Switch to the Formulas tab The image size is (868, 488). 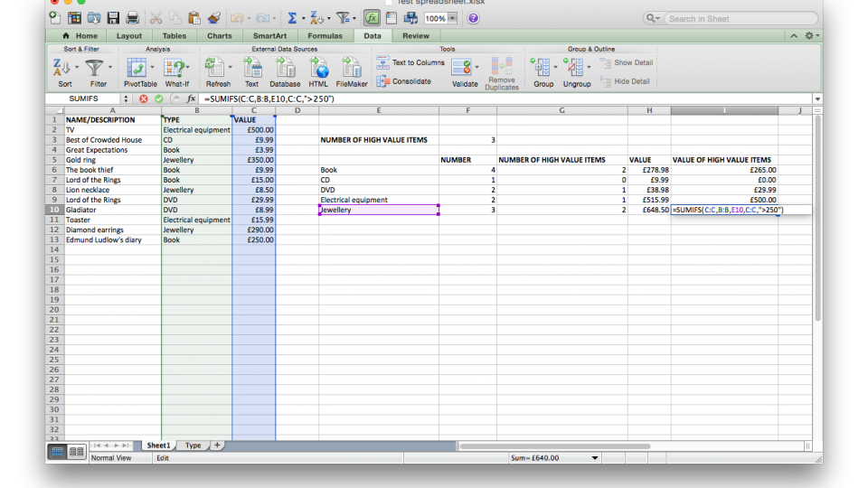pos(325,35)
